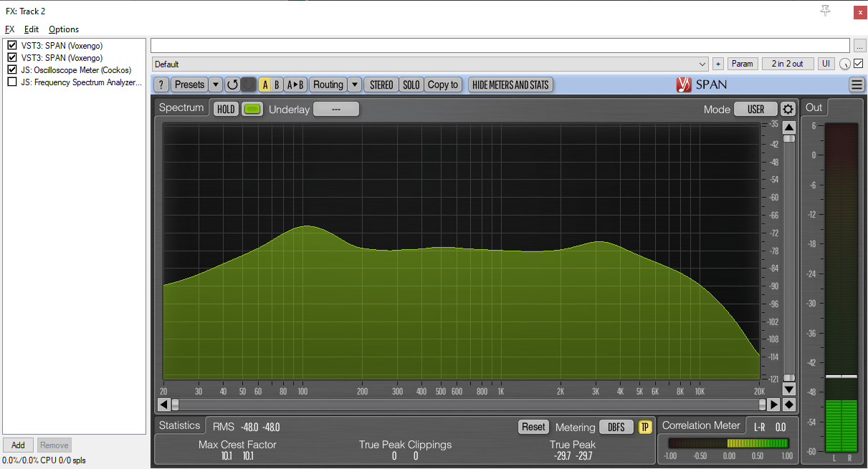Open SPAN settings via the gear icon
The width and height of the screenshot is (868, 469).
786,109
